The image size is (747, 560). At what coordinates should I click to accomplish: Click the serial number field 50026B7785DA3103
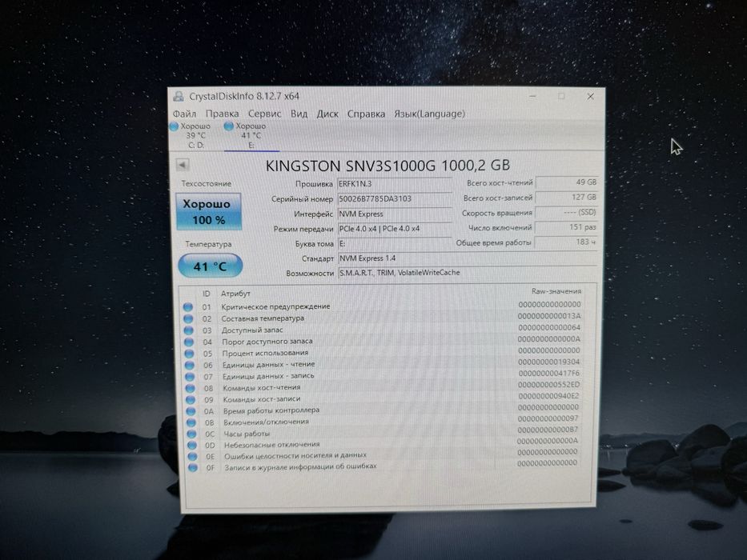tap(395, 198)
